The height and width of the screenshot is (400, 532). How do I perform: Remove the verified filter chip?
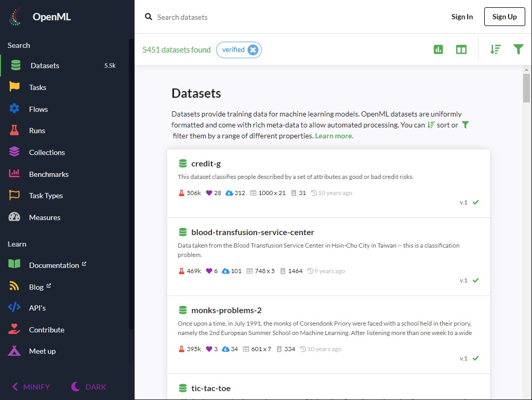click(x=253, y=50)
